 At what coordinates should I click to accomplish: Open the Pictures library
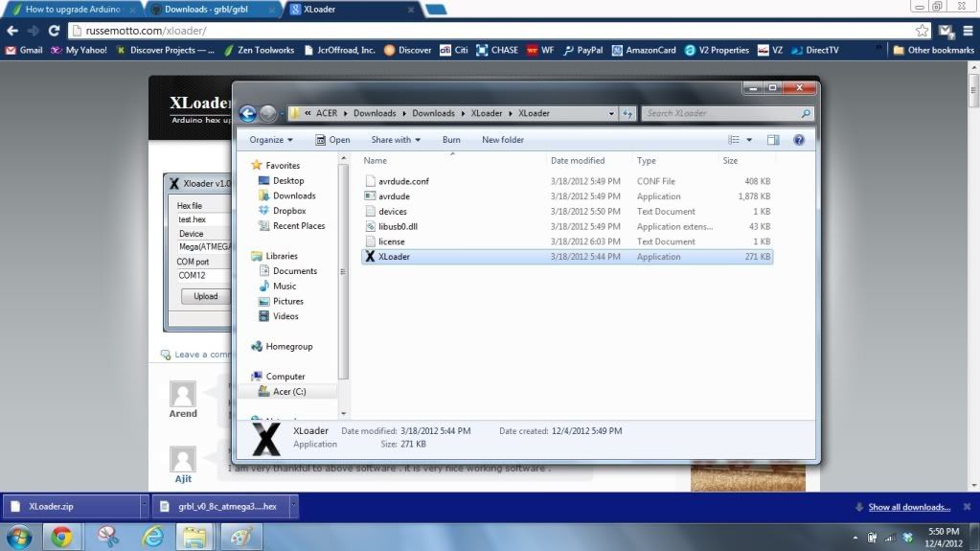click(281, 301)
